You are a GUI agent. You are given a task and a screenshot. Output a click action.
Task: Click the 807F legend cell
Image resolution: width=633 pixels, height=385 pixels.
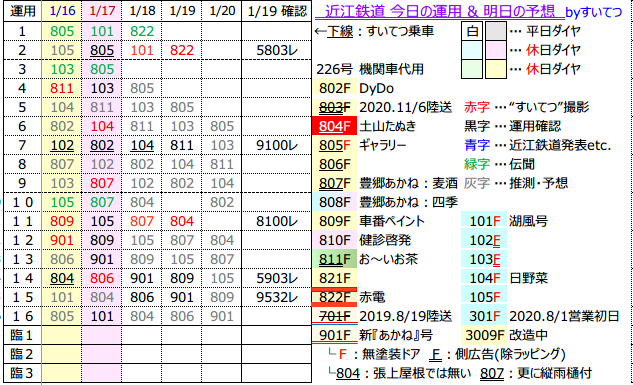click(335, 183)
